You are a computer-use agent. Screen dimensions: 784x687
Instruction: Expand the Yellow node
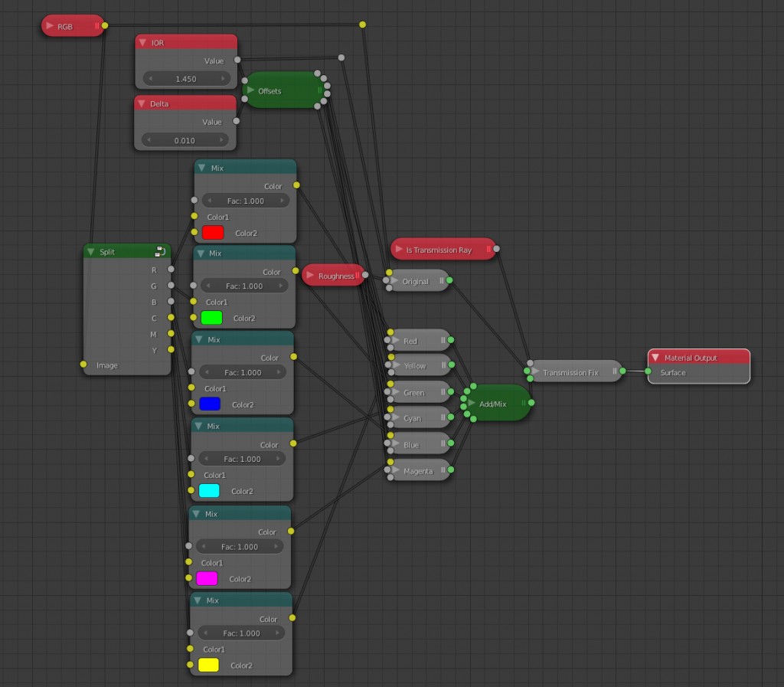[396, 366]
